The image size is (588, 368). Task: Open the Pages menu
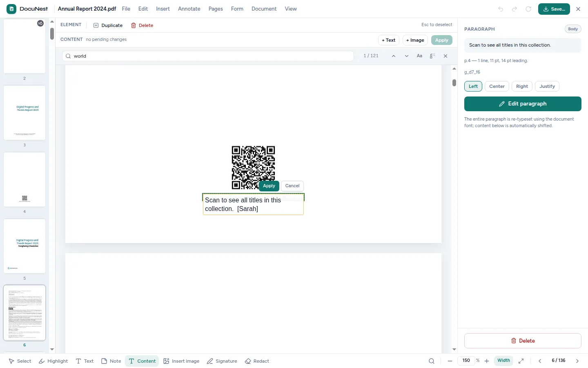point(216,9)
